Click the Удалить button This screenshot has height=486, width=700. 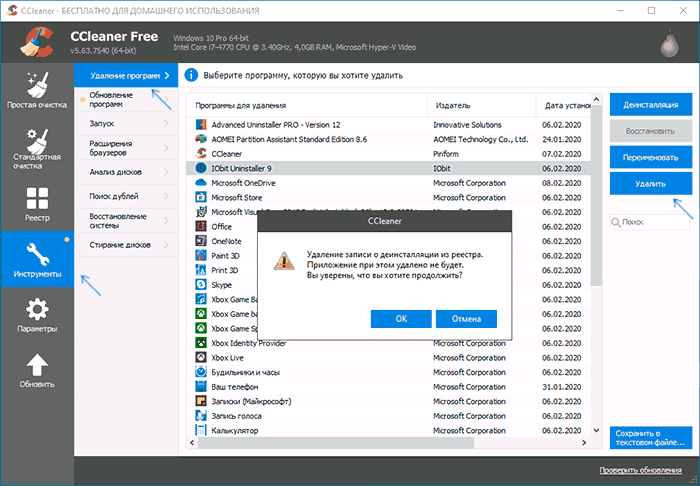651,183
